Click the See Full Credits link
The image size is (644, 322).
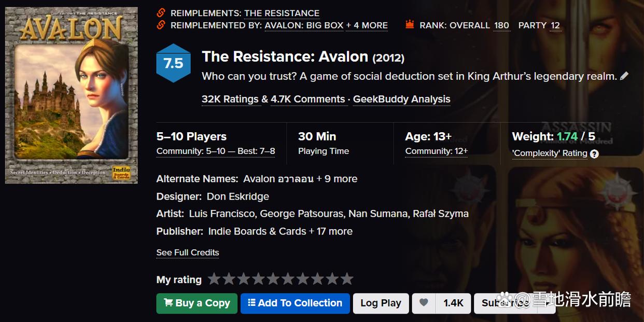click(188, 253)
